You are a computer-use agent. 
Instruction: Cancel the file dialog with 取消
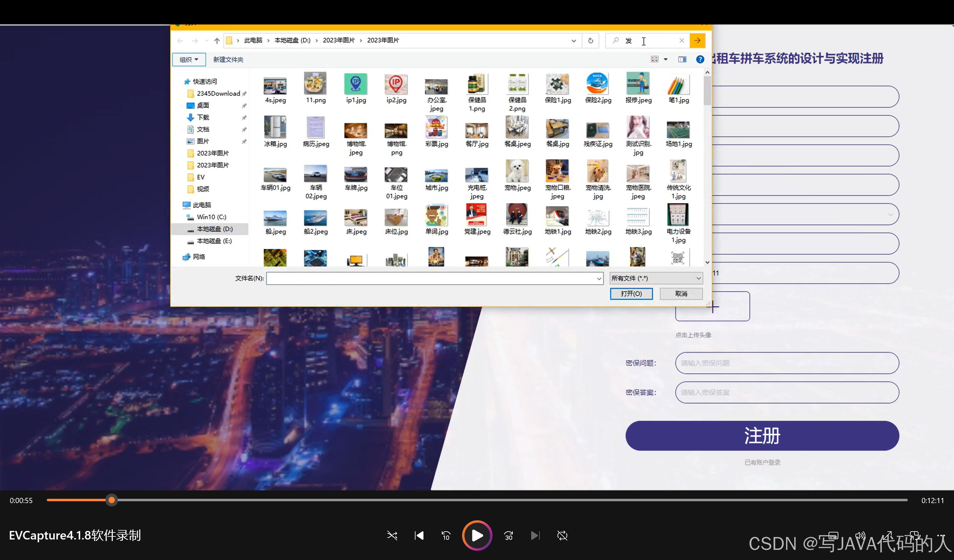pos(681,294)
